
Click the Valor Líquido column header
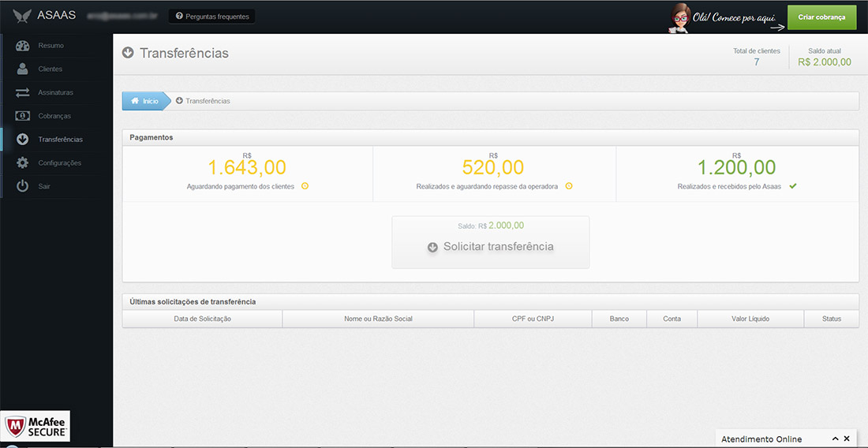tap(750, 319)
